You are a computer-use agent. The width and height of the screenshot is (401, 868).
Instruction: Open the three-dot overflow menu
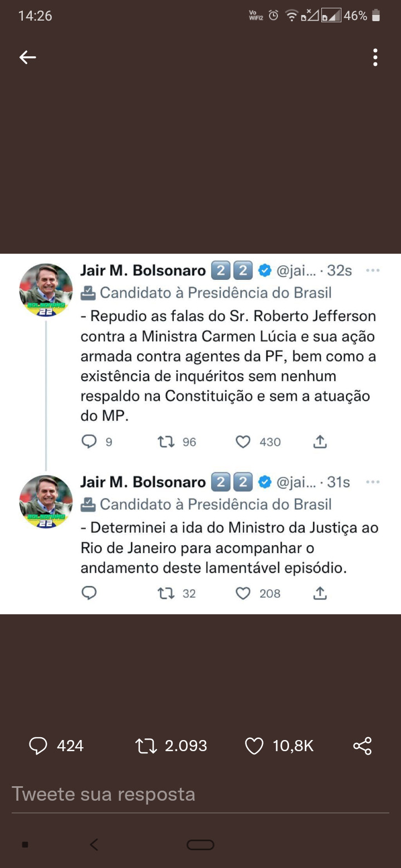pyautogui.click(x=375, y=57)
